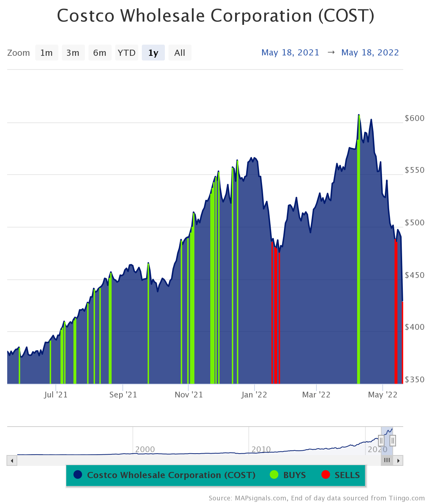
Task: Click the Sep '21 axis label
Action: point(123,395)
